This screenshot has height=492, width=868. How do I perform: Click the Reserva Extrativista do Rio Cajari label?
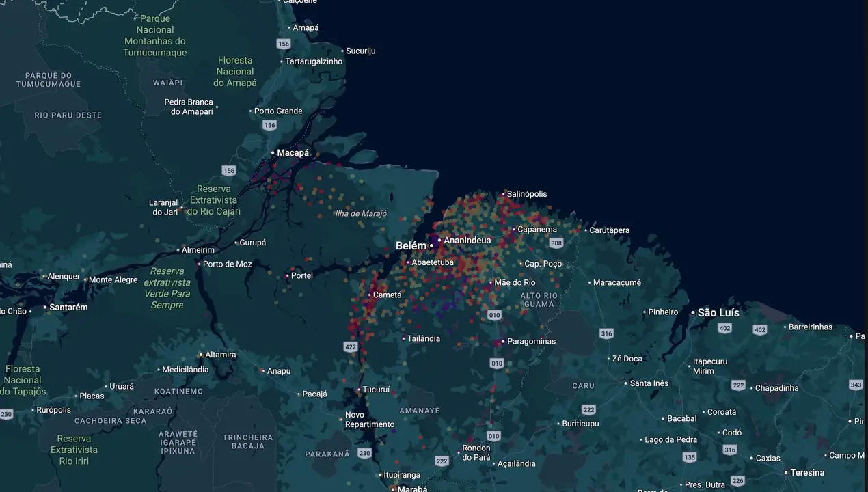click(215, 200)
